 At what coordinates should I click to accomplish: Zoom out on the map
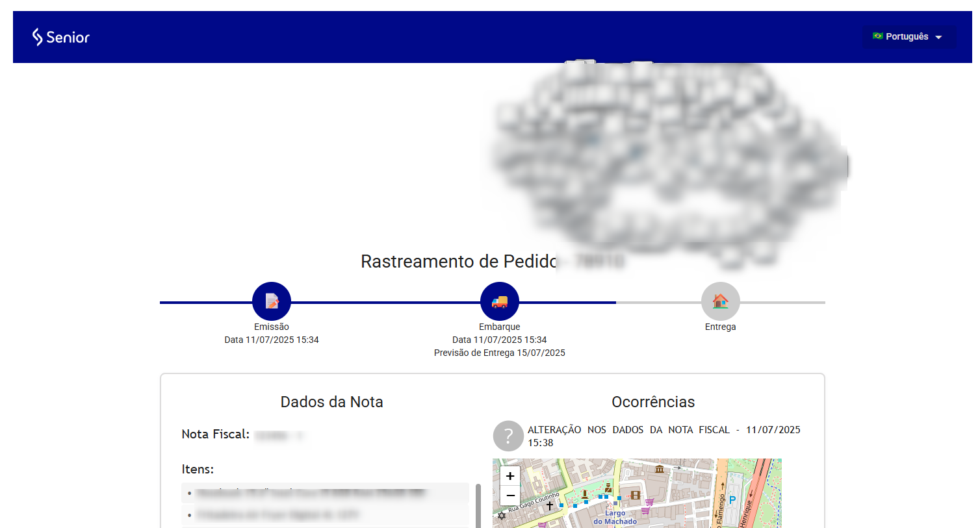510,496
